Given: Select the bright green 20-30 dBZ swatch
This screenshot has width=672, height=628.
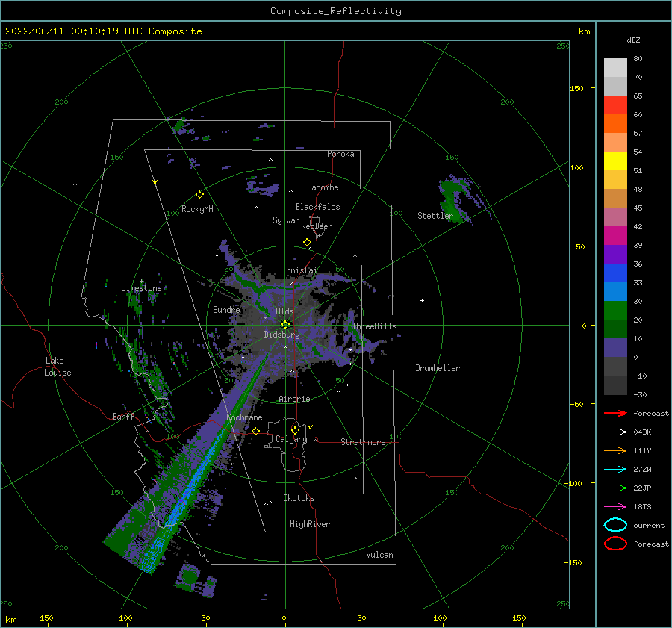Looking at the screenshot, I should [x=615, y=311].
